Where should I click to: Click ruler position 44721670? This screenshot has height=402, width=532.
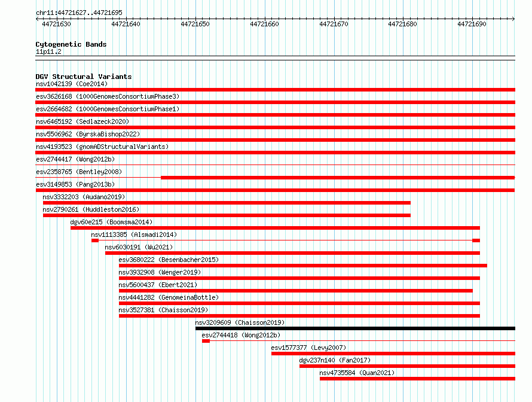pos(334,24)
